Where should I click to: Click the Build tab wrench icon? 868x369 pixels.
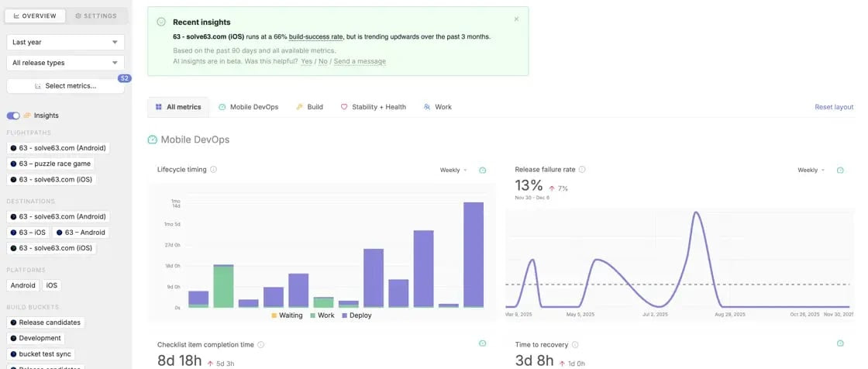299,107
